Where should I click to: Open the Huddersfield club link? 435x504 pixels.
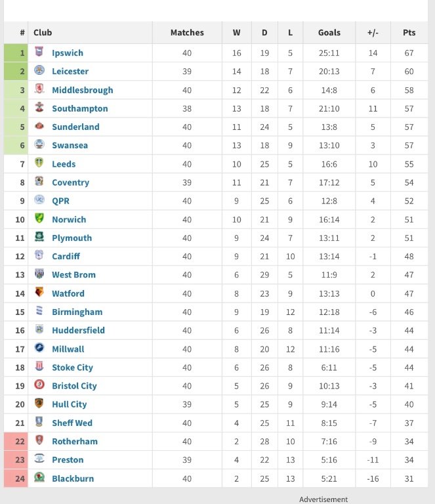[78, 331]
